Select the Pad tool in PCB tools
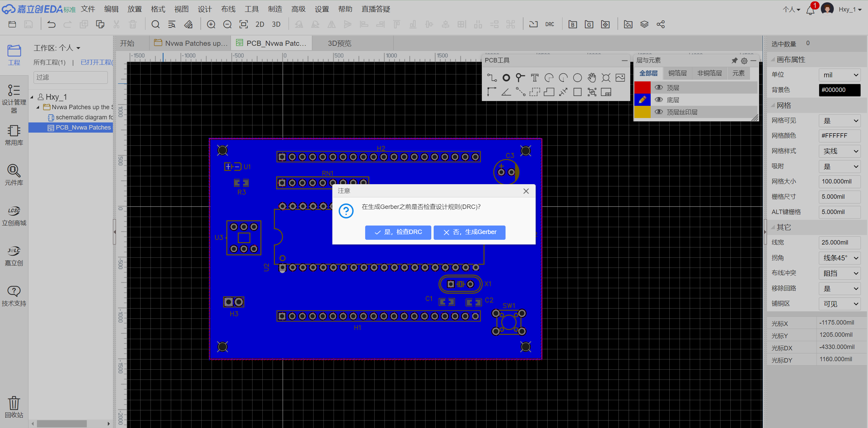 tap(506, 78)
